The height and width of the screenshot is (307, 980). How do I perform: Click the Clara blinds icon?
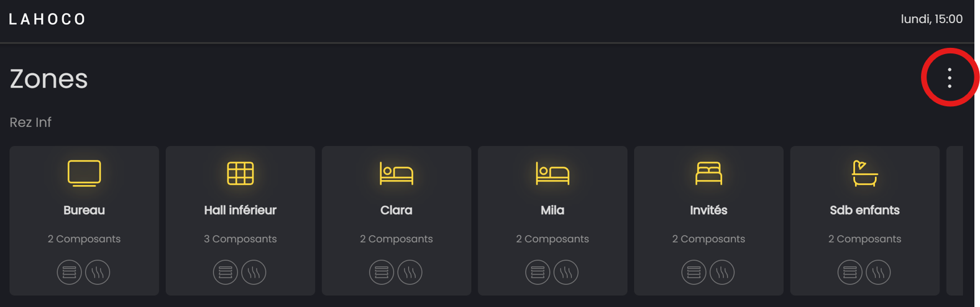click(382, 272)
